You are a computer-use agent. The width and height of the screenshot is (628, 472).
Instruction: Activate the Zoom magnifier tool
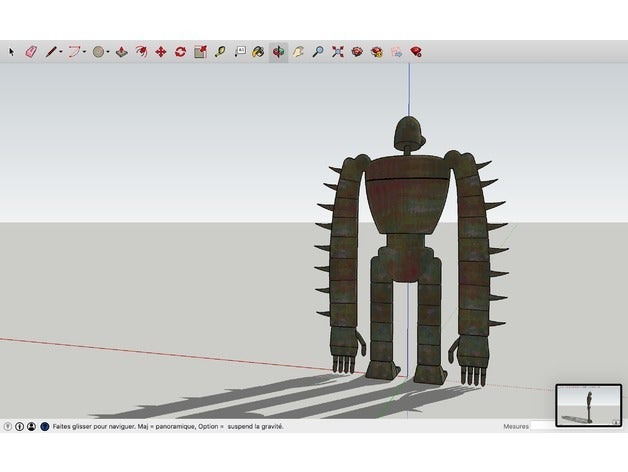[317, 51]
